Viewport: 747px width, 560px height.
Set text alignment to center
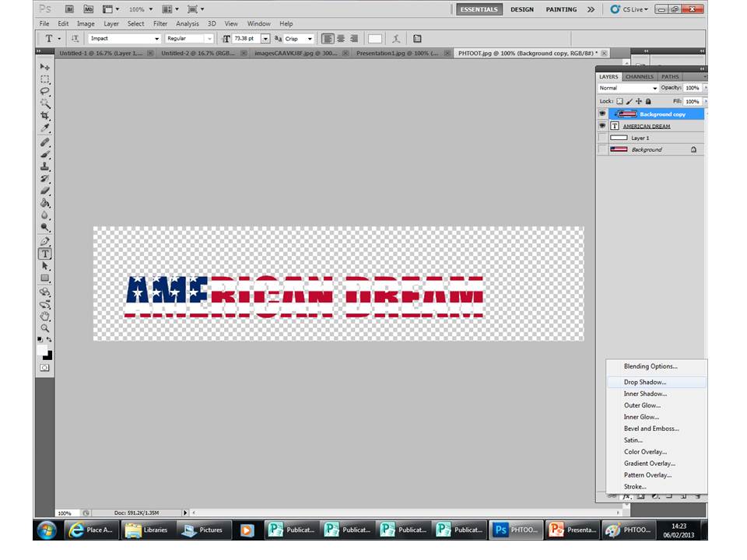pyautogui.click(x=341, y=39)
